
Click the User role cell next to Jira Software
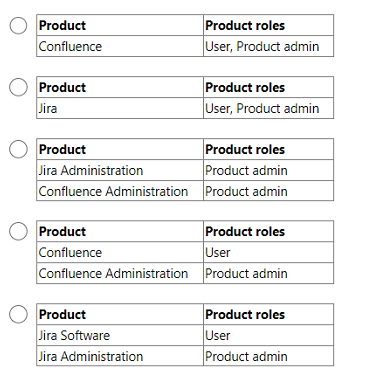pyautogui.click(x=268, y=335)
